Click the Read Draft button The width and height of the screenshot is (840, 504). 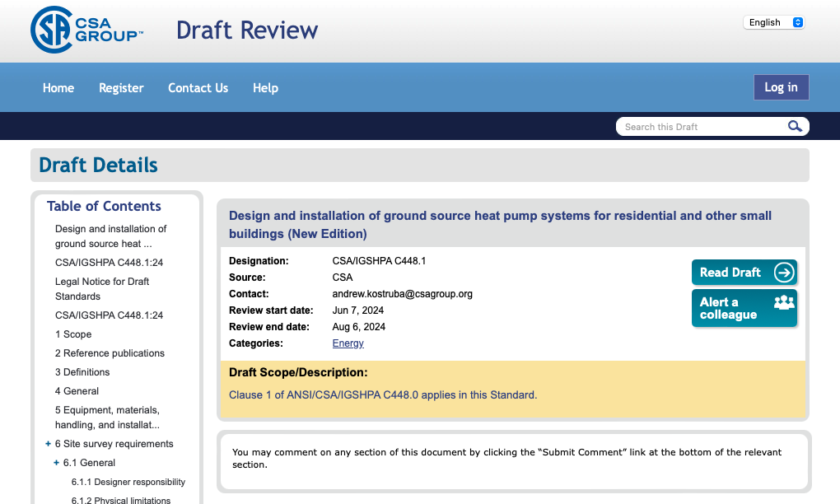[744, 273]
